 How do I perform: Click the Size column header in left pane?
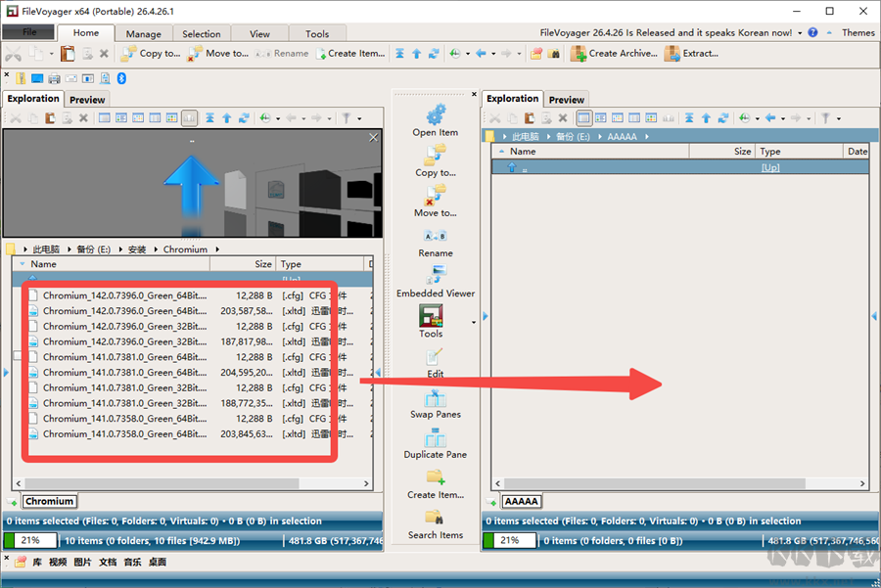click(243, 264)
